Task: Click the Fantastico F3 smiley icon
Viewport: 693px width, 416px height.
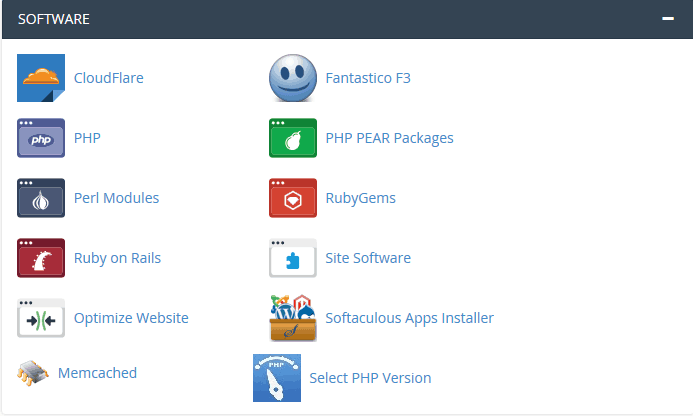Action: [293, 78]
